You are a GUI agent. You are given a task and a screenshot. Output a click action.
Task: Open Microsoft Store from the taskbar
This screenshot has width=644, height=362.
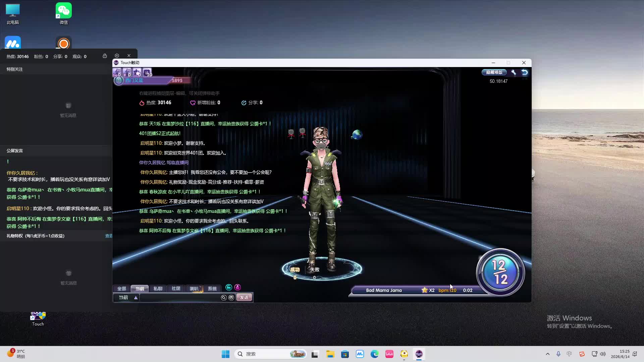click(345, 354)
